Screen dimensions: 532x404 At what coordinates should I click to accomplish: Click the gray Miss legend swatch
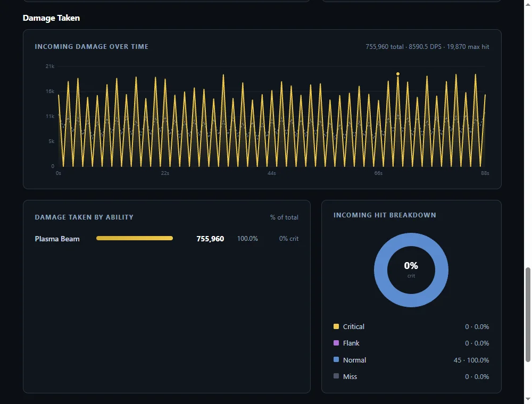coord(336,376)
